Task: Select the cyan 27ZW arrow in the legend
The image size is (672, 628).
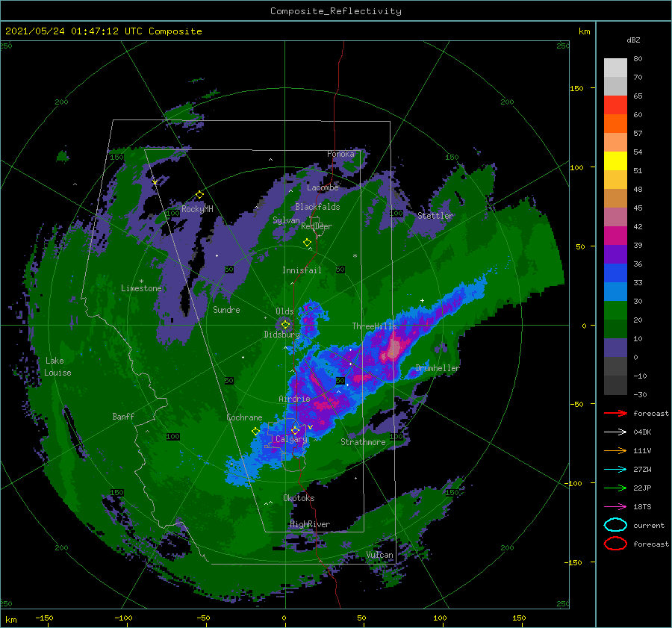Action: tap(615, 470)
